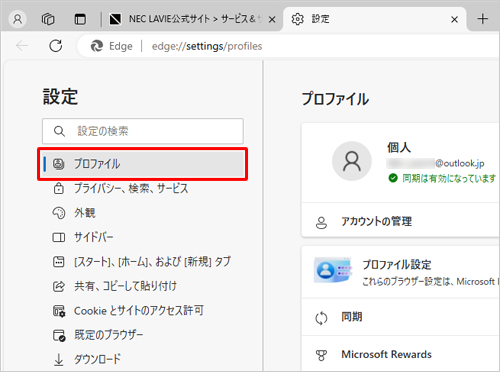Click the NEC LAVIE tab favicon
The image size is (500, 372).
pyautogui.click(x=115, y=19)
